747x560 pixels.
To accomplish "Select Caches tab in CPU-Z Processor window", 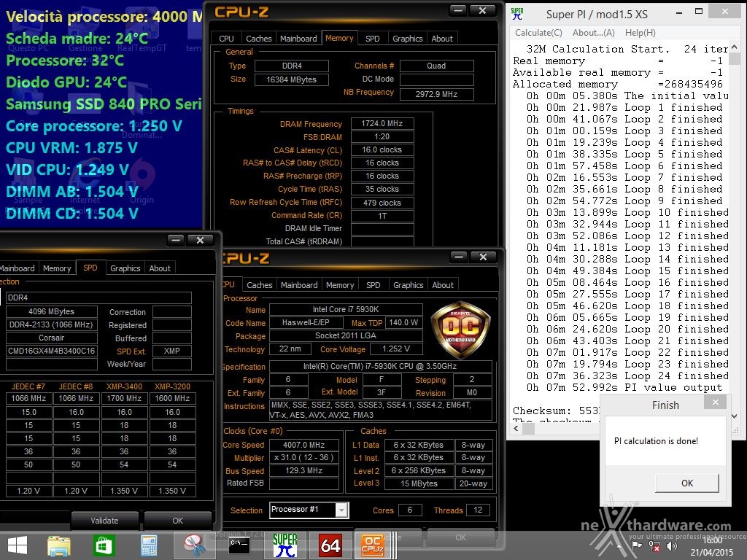I will [260, 285].
